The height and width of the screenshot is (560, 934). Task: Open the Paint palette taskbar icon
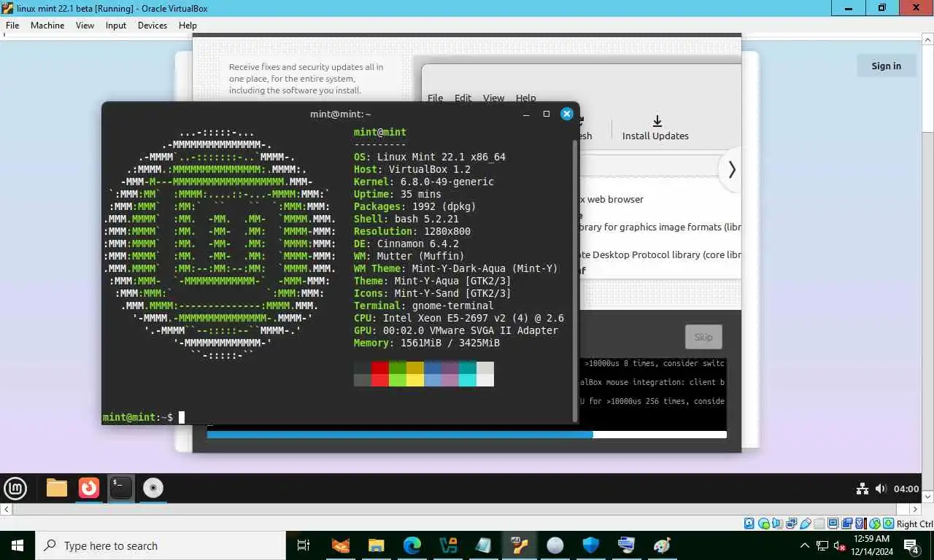662,545
